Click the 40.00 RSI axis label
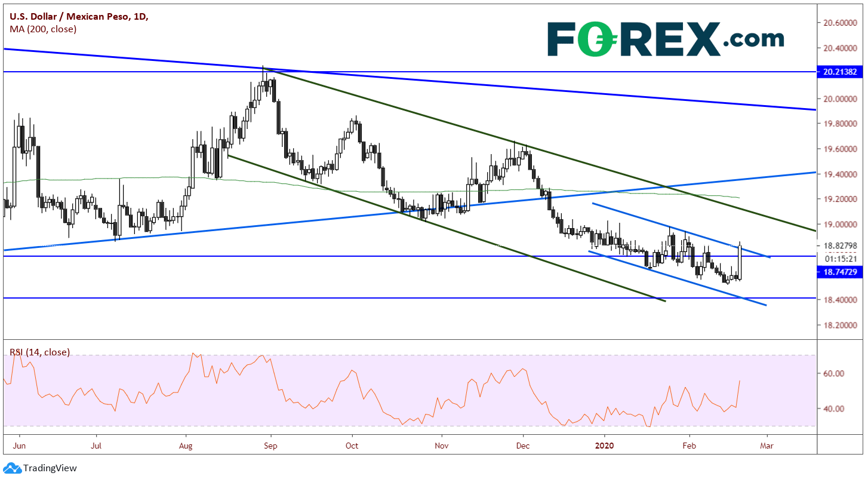This screenshot has height=482, width=868. pos(833,409)
